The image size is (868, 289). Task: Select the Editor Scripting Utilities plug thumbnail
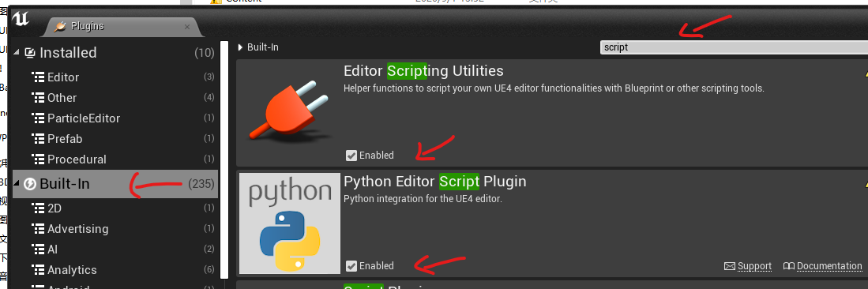290,112
